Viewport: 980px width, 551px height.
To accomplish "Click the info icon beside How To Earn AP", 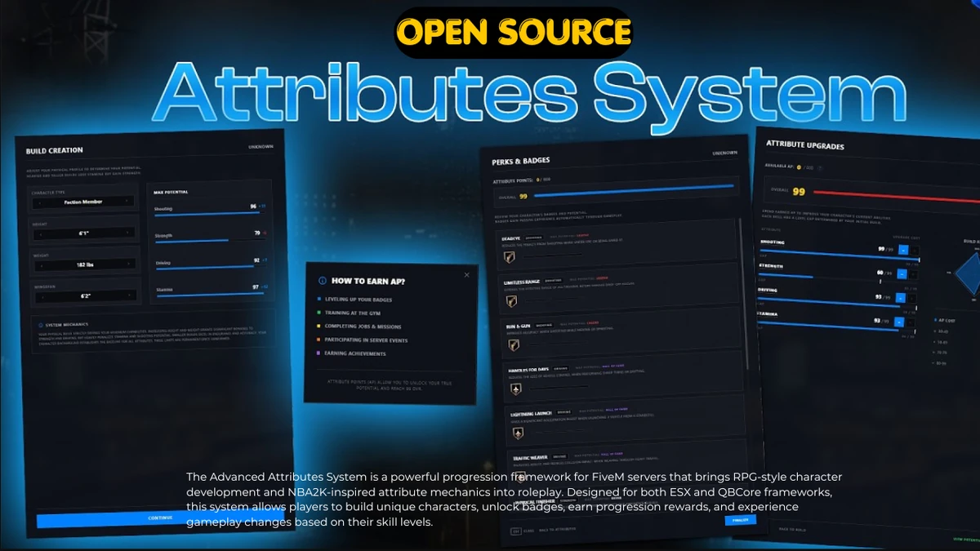I will coord(322,280).
